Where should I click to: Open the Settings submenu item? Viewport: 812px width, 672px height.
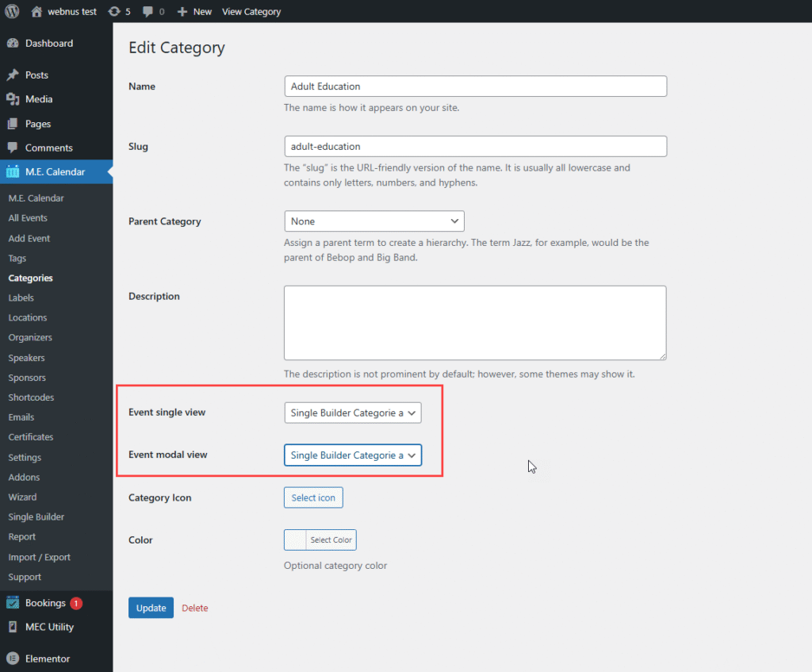coord(25,457)
